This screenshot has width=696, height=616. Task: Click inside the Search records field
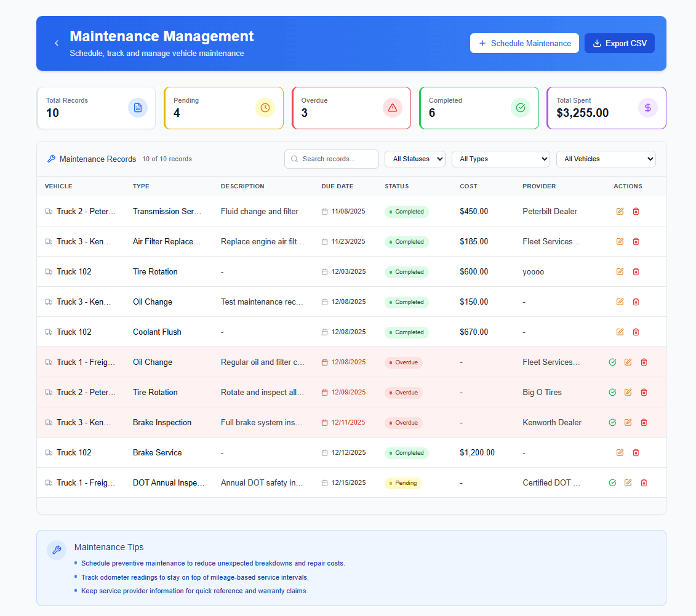click(x=331, y=159)
